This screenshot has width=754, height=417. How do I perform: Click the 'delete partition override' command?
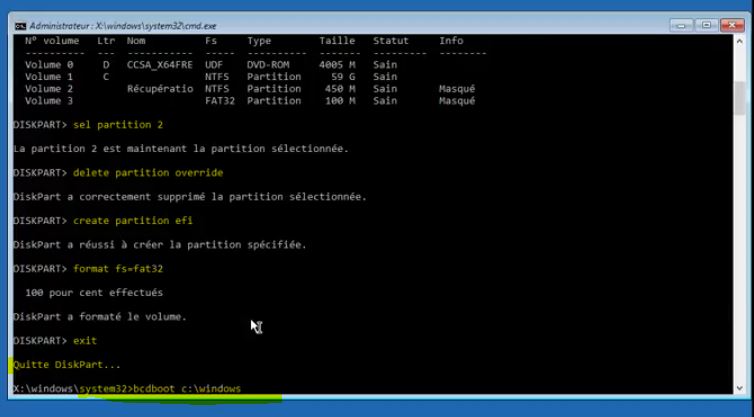(148, 173)
